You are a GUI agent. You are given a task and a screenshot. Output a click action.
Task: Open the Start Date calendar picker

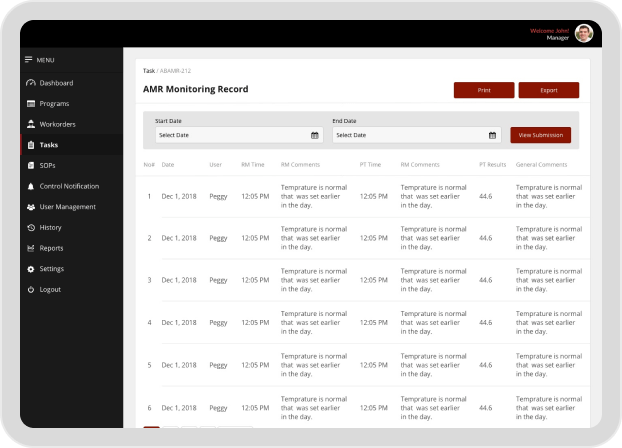[x=315, y=135]
